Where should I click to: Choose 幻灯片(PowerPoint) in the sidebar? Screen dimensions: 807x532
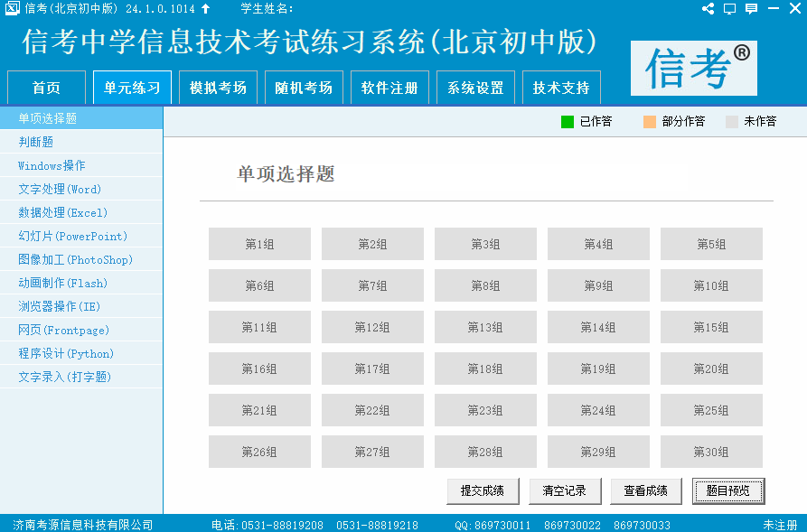(81, 236)
